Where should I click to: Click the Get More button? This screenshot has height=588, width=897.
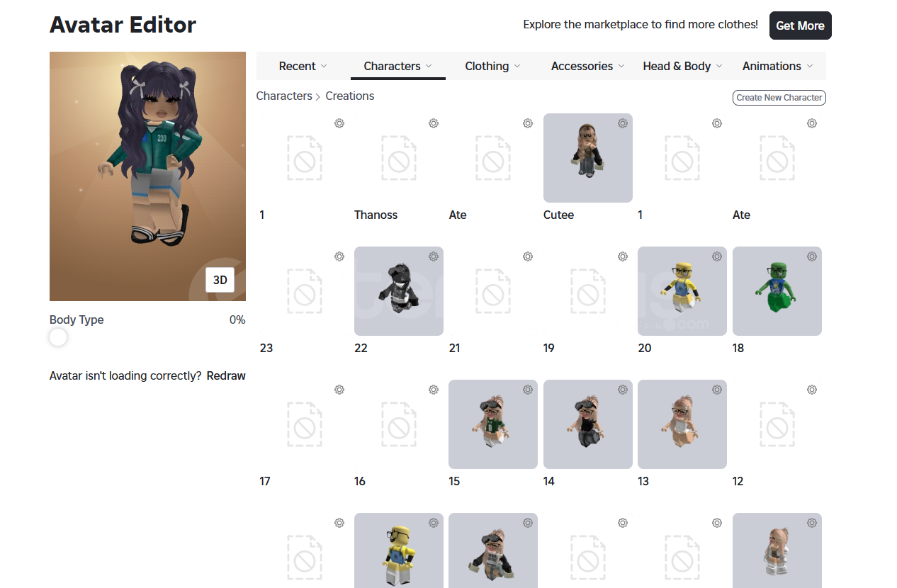tap(800, 26)
